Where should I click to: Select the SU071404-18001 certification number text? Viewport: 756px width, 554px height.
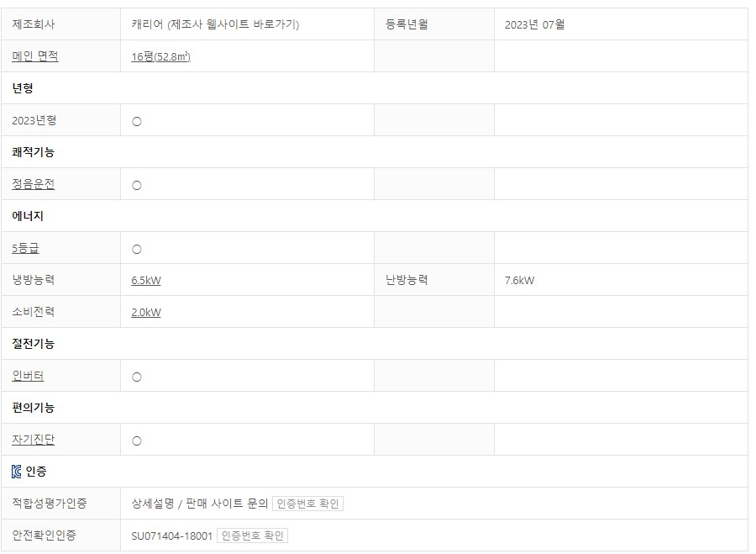(x=171, y=536)
